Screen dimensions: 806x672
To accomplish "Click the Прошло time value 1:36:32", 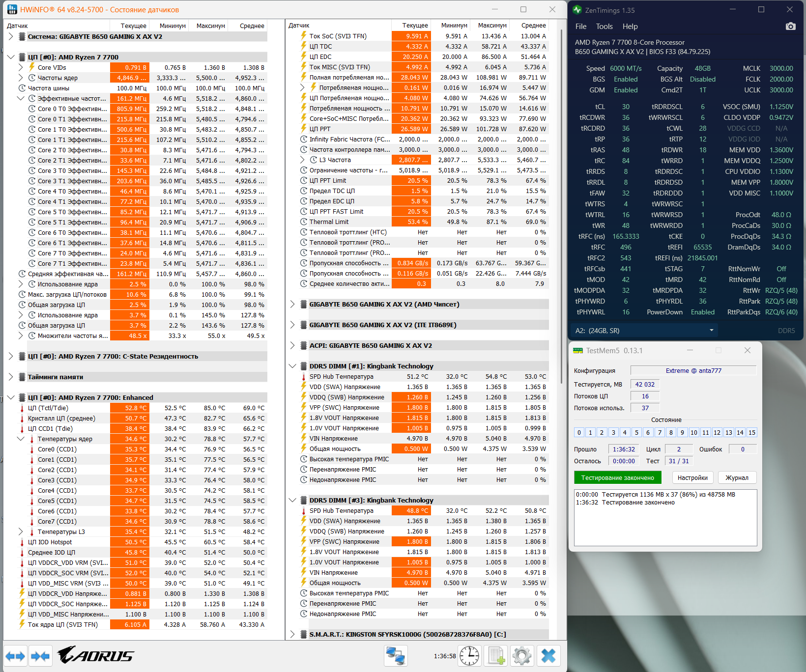I will click(x=624, y=449).
